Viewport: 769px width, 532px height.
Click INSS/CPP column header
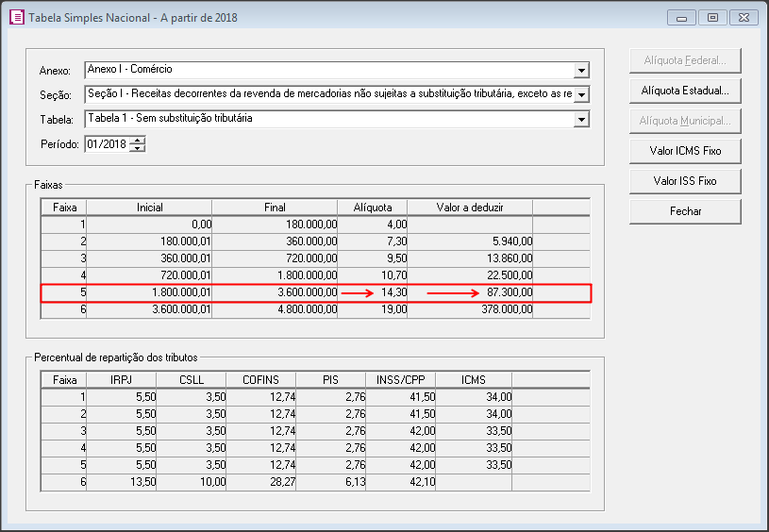point(401,380)
